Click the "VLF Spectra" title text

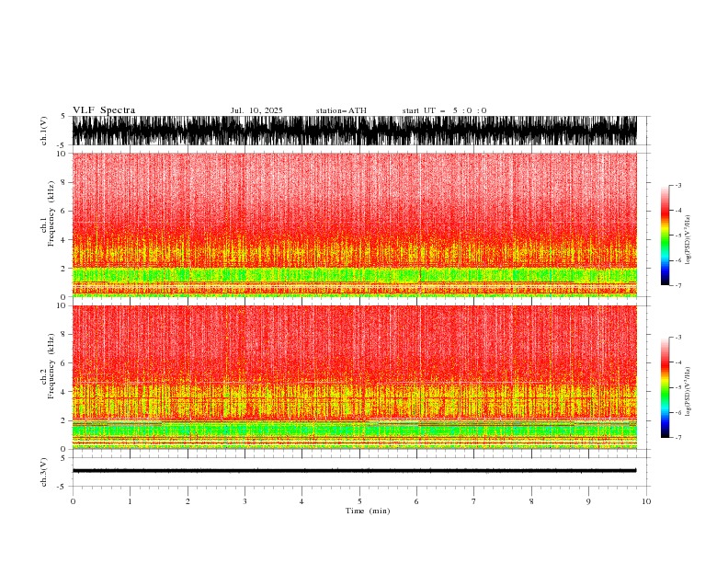[104, 110]
